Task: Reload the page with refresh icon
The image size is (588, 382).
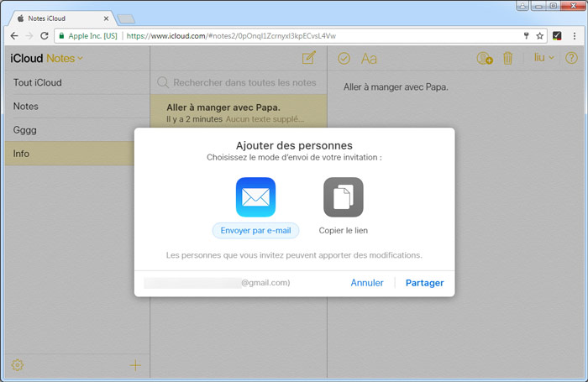Action: [x=45, y=36]
